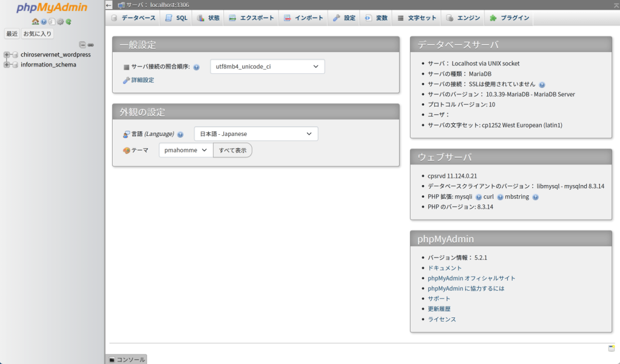
Task: Open the pmahomme theme dropdown
Action: (186, 150)
